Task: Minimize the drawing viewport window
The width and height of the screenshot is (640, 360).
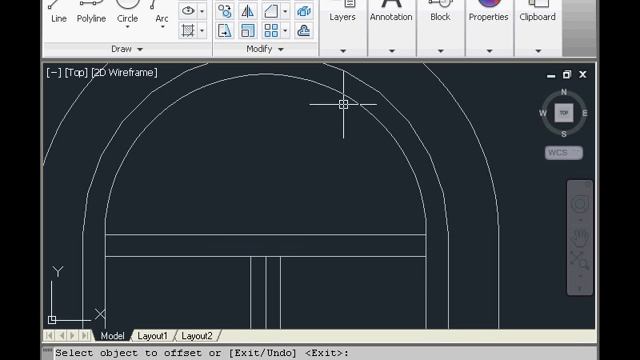Action: [x=551, y=76]
